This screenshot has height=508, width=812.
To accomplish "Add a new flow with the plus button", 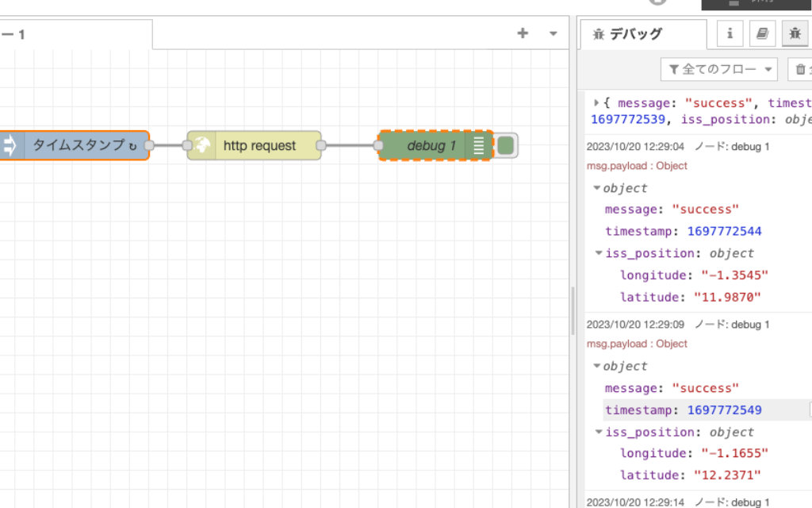I will [522, 33].
